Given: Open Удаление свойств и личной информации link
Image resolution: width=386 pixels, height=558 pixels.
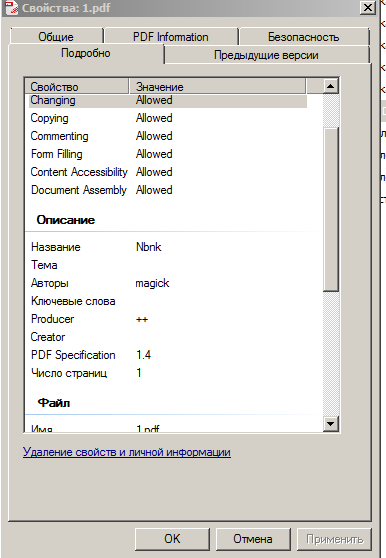Looking at the screenshot, I should (x=127, y=452).
